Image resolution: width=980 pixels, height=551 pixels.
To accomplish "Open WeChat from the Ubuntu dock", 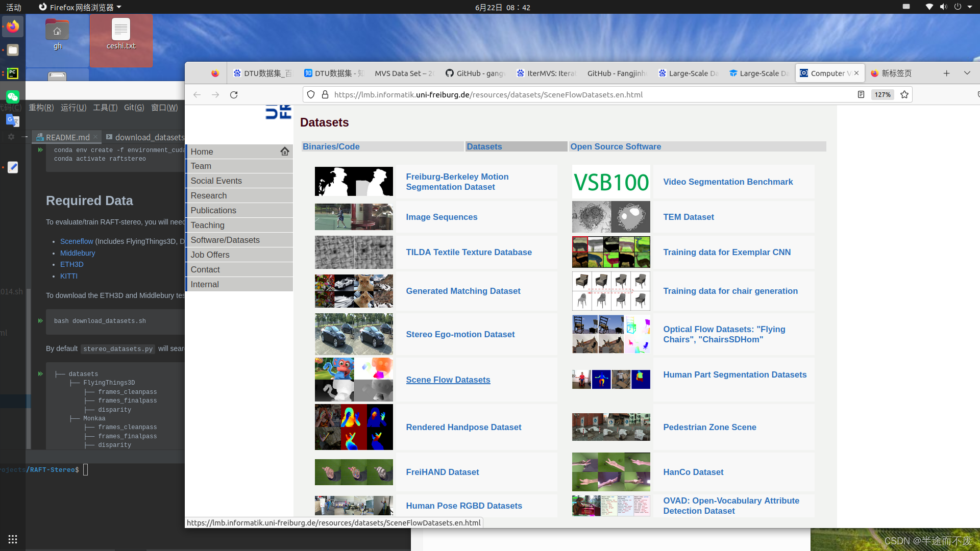I will 13,97.
